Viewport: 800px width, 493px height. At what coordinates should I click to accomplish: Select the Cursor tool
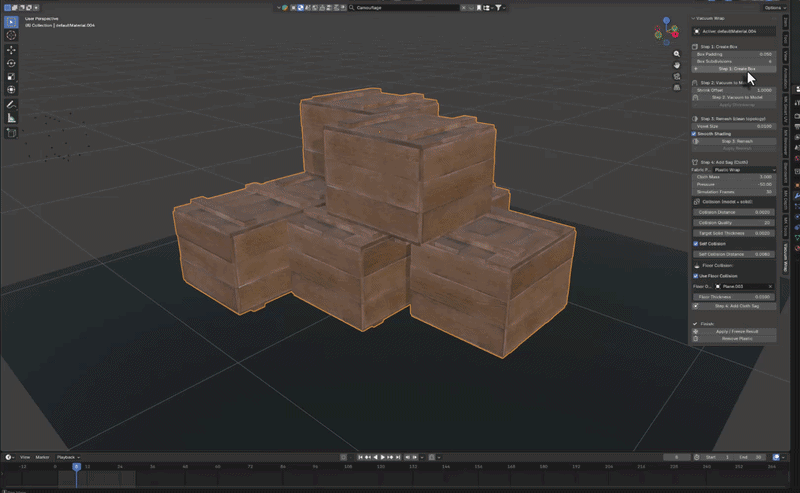coord(11,35)
